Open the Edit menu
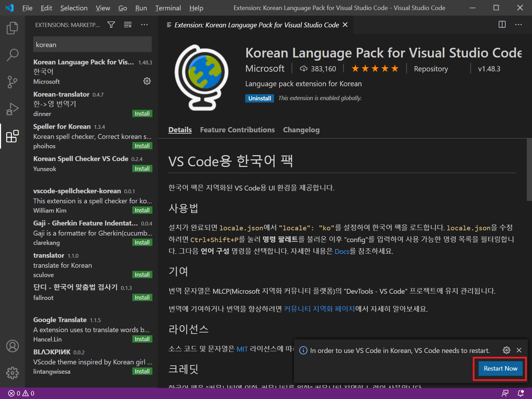 [46, 8]
